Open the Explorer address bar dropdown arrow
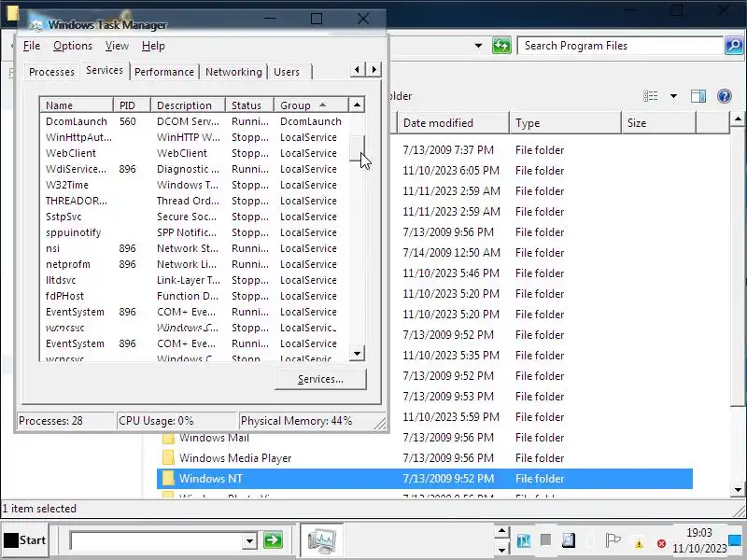Image resolution: width=747 pixels, height=560 pixels. point(478,46)
